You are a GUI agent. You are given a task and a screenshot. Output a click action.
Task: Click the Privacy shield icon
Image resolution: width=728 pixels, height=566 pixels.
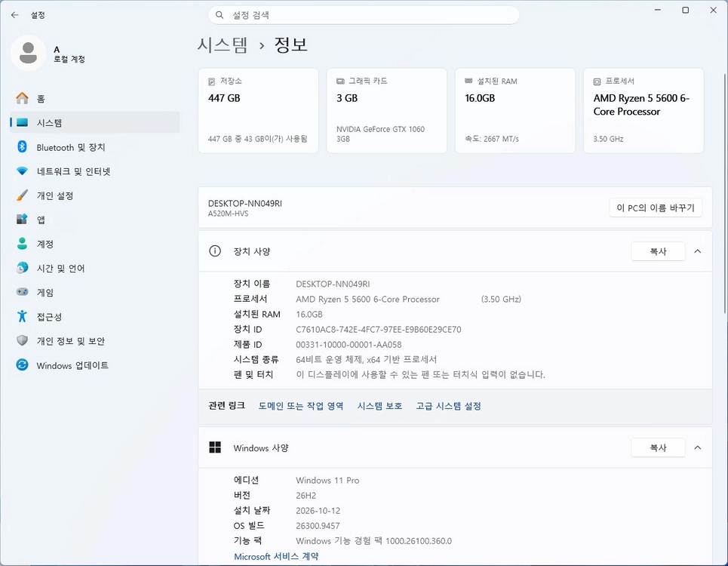point(22,341)
